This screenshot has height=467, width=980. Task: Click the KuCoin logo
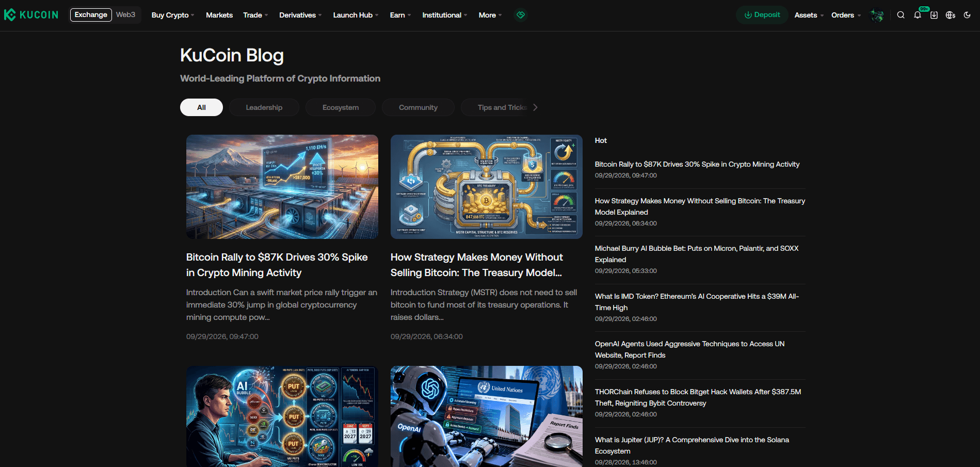31,15
